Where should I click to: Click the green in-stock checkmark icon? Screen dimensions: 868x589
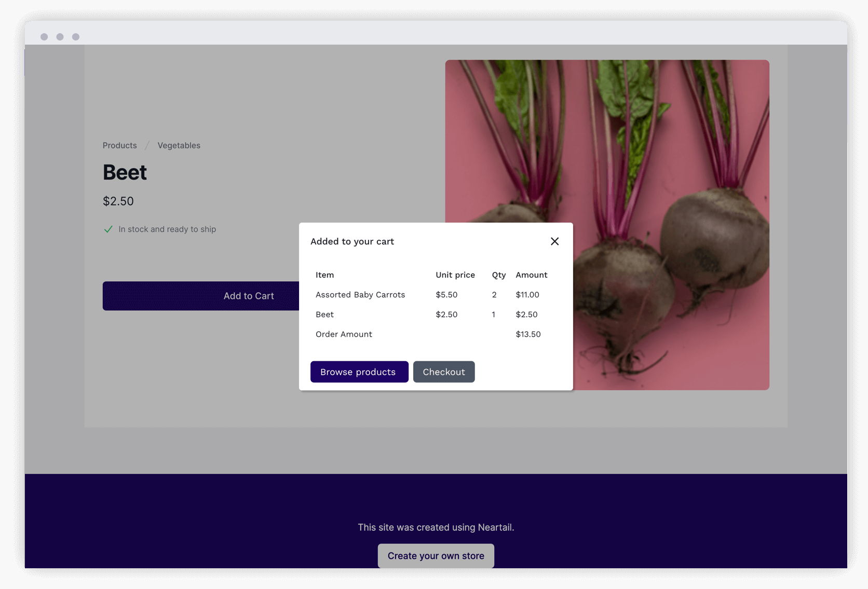tap(108, 229)
